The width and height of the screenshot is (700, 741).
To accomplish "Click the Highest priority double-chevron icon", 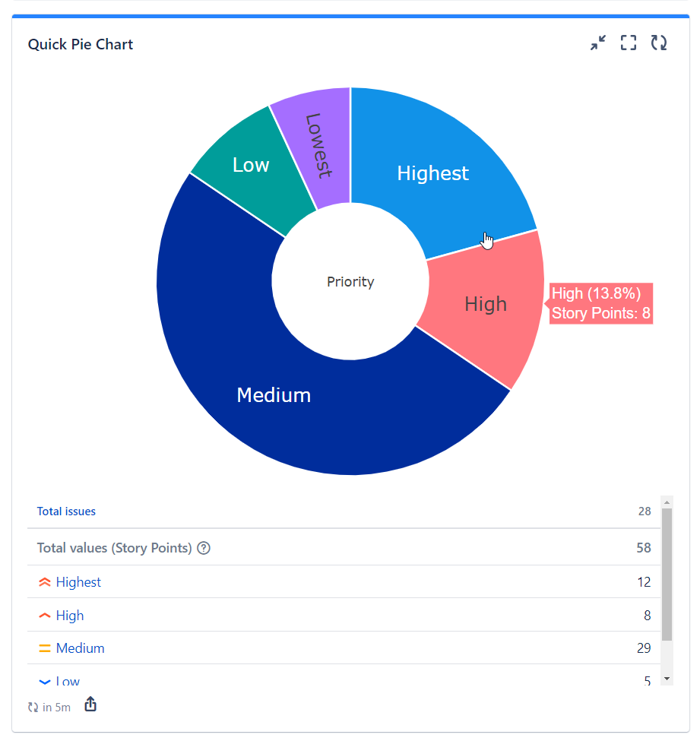I will pos(44,581).
